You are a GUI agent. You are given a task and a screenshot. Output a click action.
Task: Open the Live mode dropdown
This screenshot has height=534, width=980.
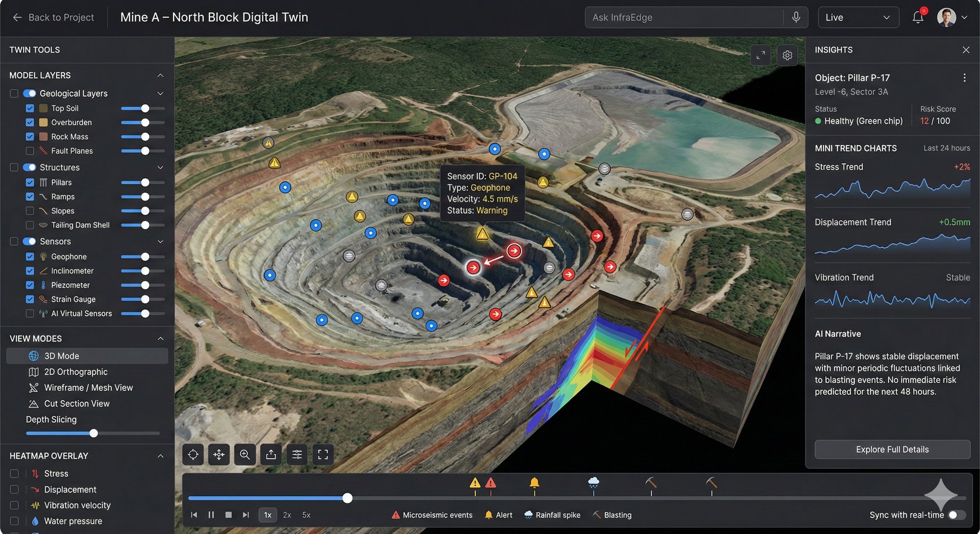click(858, 17)
